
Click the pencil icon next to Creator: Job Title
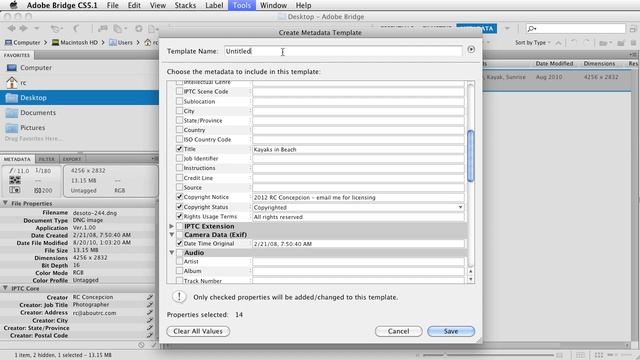pos(150,304)
